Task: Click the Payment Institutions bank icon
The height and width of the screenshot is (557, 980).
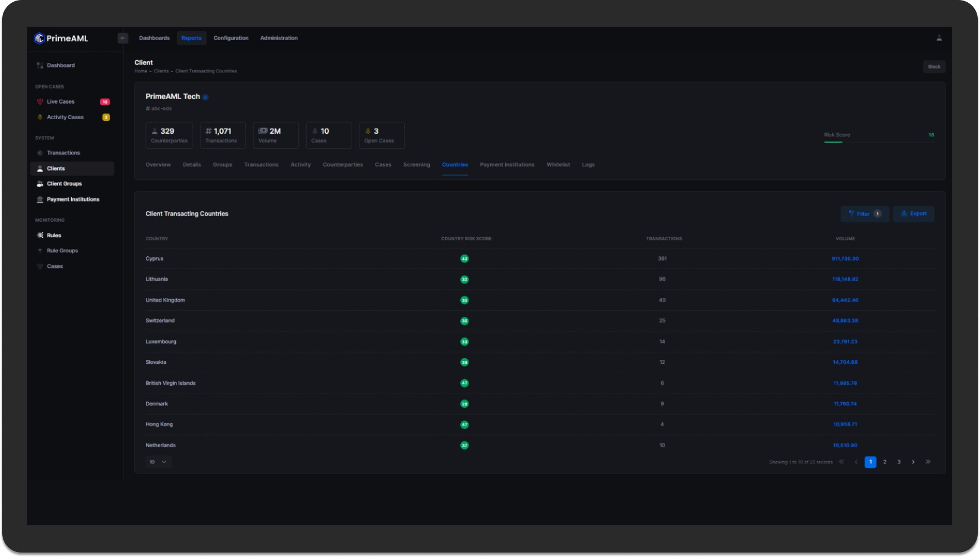Action: [x=40, y=199]
